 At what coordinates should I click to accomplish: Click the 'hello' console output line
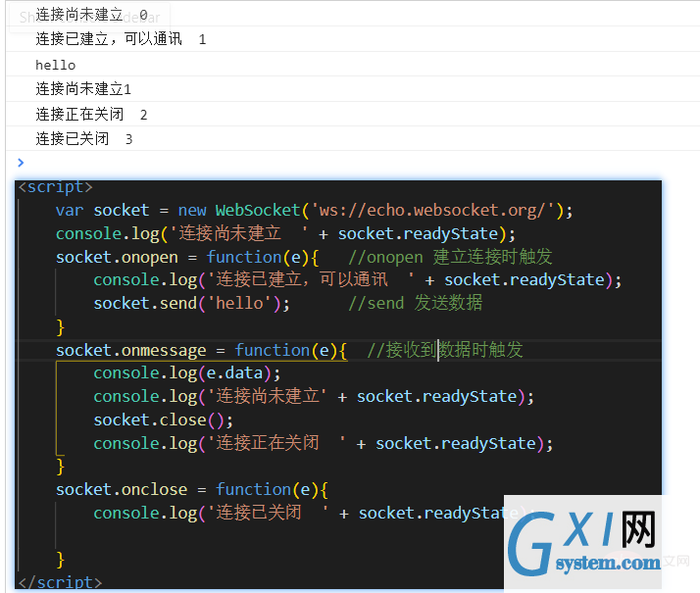point(353,65)
